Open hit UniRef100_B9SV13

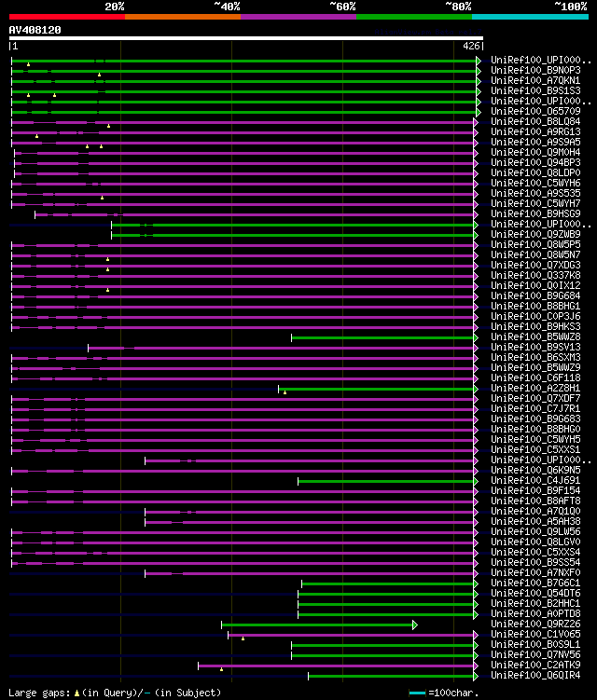535,348
